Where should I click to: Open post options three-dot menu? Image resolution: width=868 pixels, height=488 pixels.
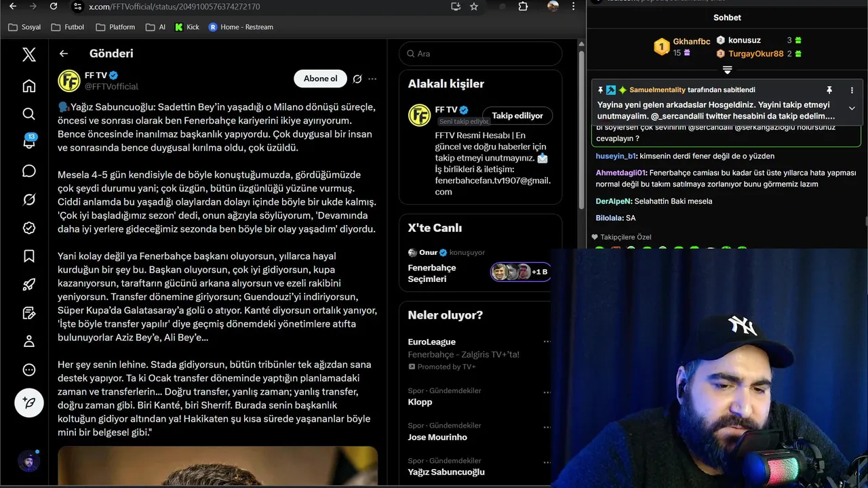tap(372, 79)
